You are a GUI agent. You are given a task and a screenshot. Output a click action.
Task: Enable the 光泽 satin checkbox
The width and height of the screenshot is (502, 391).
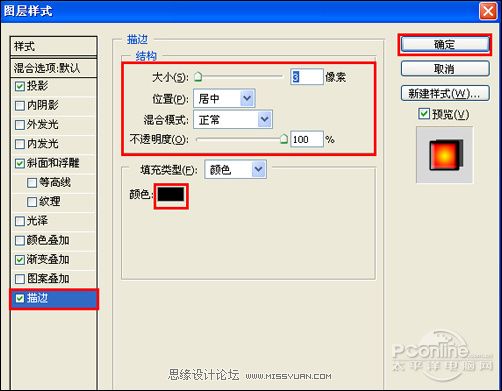point(20,221)
